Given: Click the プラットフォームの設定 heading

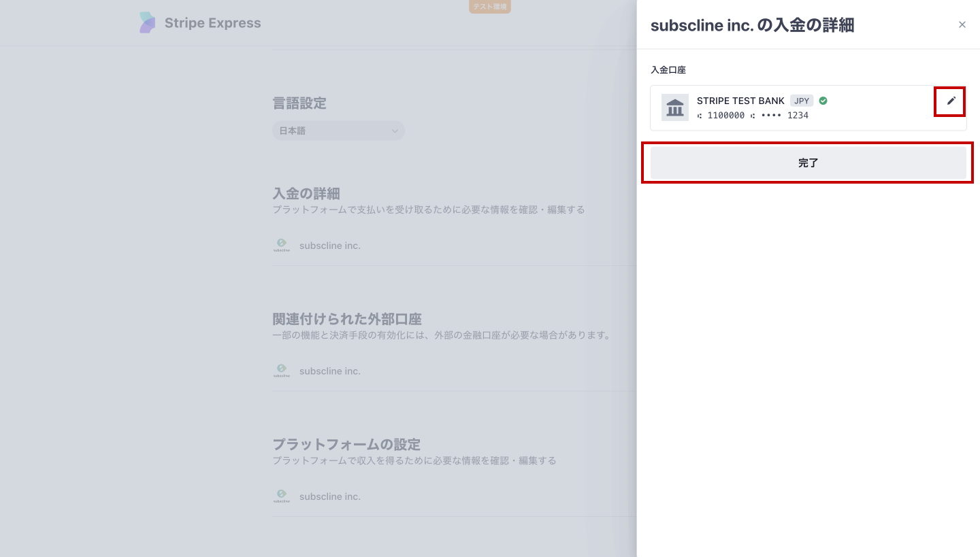Looking at the screenshot, I should tap(346, 444).
